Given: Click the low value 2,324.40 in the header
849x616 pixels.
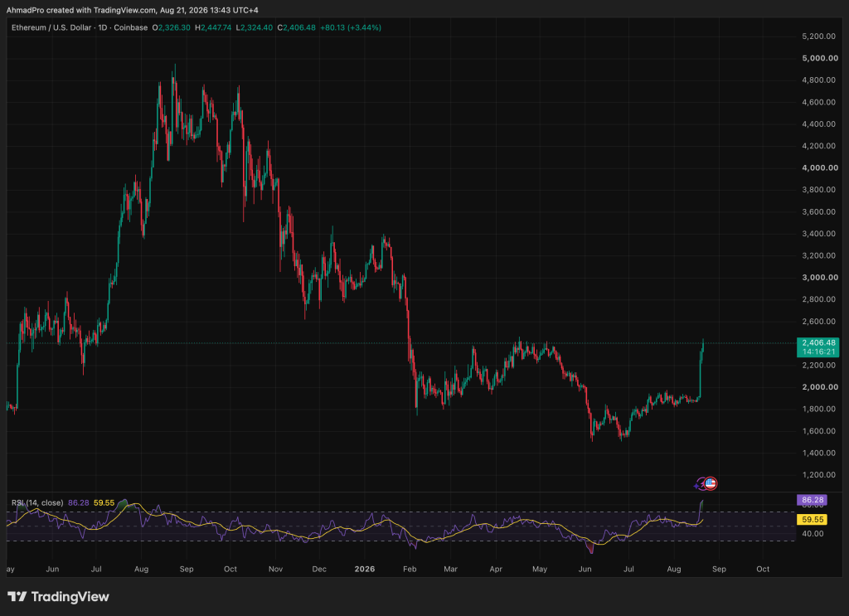Looking at the screenshot, I should point(257,27).
